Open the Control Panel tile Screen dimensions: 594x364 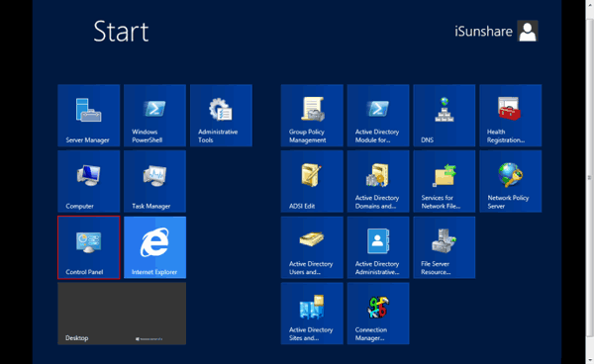tap(89, 247)
